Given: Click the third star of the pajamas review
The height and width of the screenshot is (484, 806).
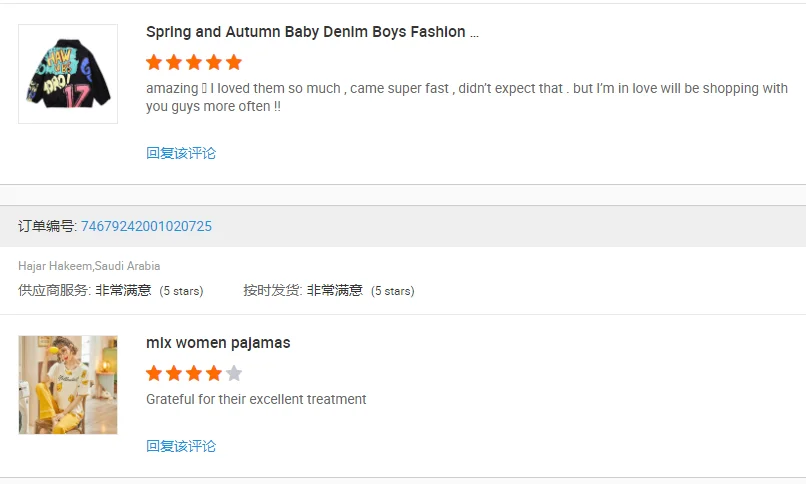Looking at the screenshot, I should pos(194,373).
